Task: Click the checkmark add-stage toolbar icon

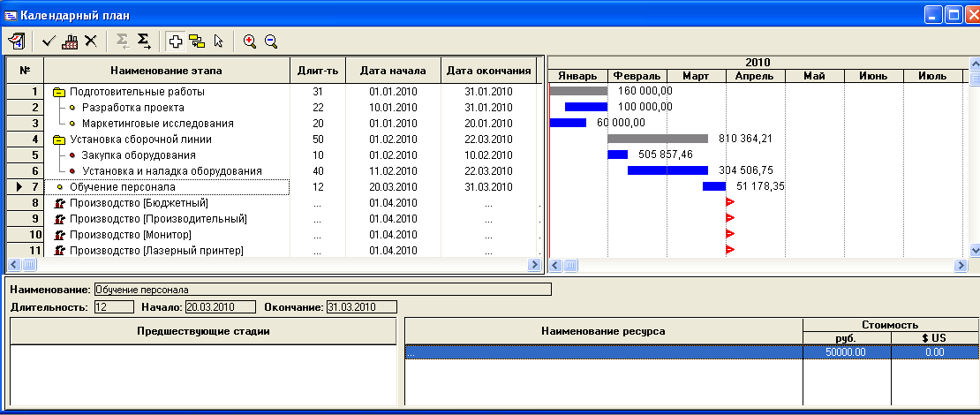Action: tap(49, 41)
